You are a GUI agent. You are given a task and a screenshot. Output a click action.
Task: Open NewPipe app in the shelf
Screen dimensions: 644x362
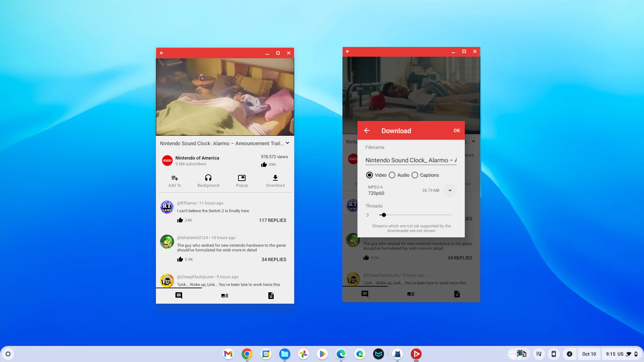[416, 354]
